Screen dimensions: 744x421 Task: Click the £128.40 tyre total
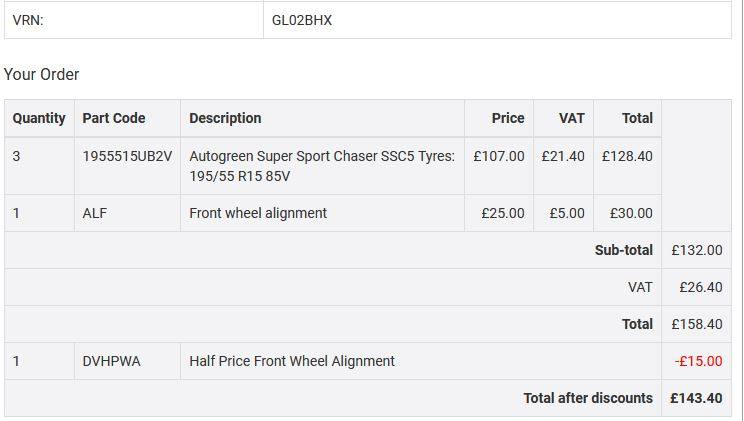(627, 156)
